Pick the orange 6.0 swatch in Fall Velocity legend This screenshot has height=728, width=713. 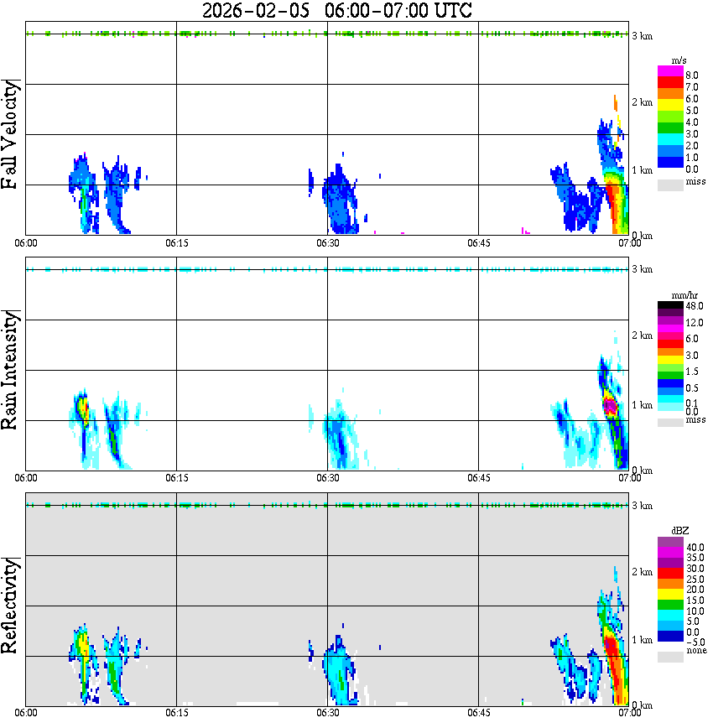click(670, 94)
